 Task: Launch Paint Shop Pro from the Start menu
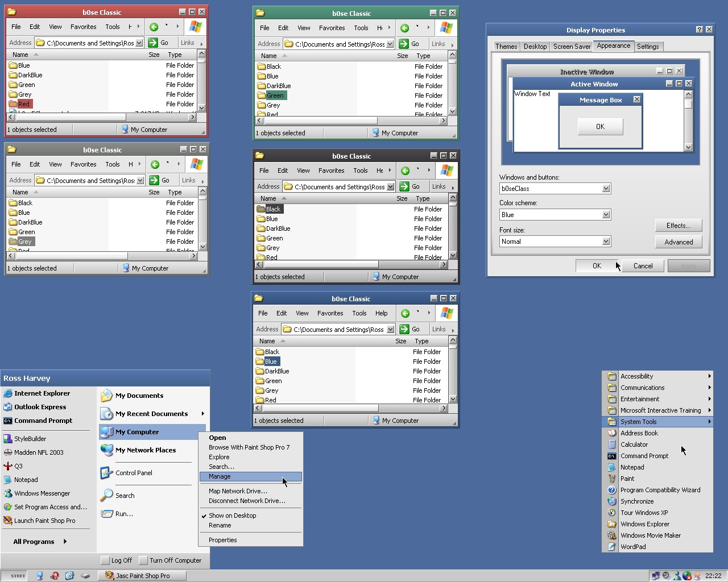(39, 521)
